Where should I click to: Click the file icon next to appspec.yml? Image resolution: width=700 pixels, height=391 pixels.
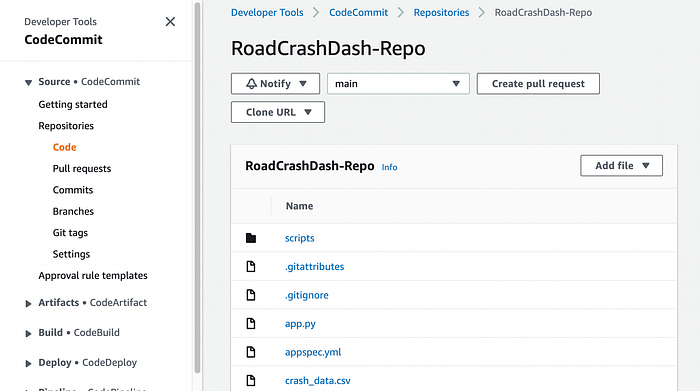[x=251, y=352]
